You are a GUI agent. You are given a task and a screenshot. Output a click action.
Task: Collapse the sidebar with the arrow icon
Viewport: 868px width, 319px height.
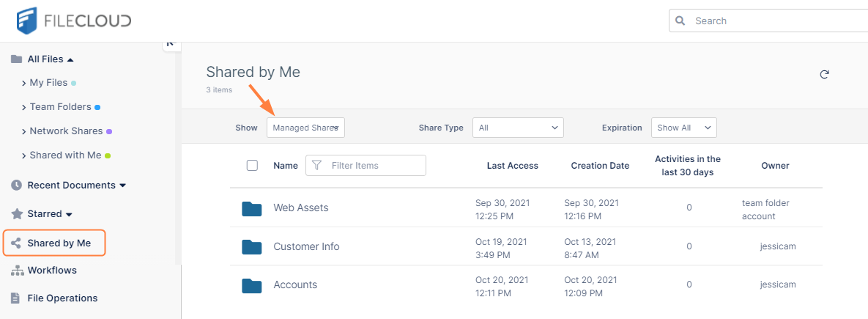click(171, 43)
